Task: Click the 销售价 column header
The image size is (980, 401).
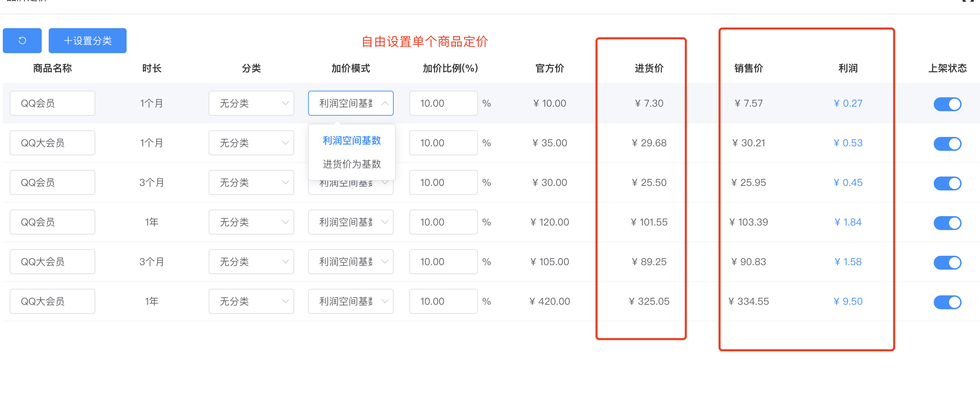Action: [x=749, y=68]
